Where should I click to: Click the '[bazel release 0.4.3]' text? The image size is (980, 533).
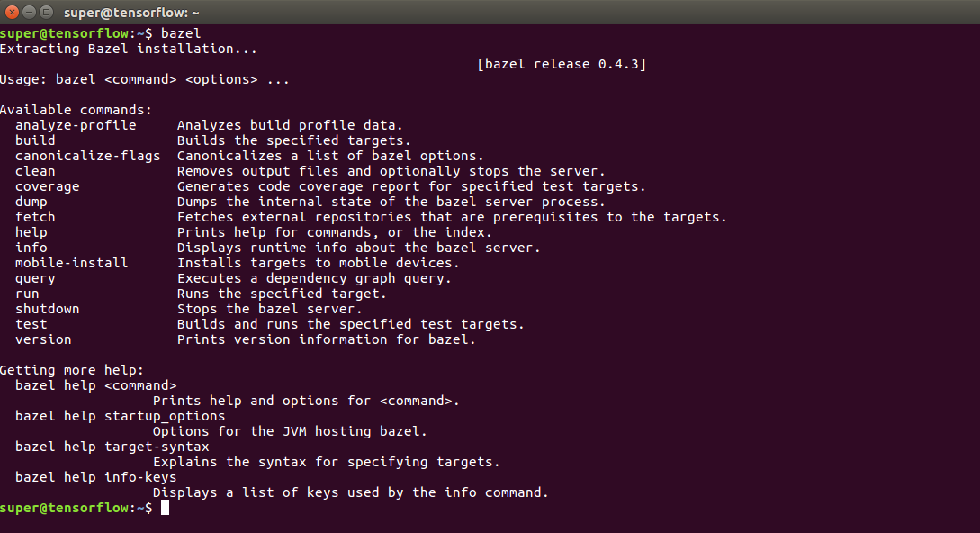pos(562,65)
